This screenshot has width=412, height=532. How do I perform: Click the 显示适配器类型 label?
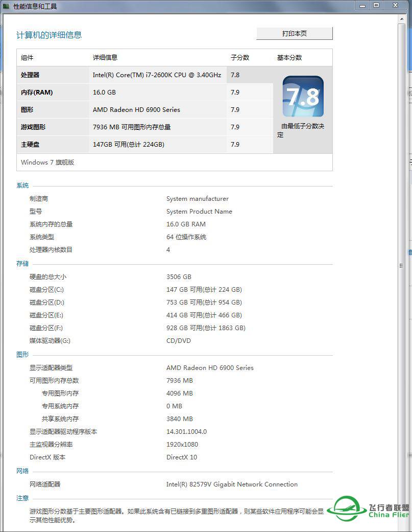51,368
